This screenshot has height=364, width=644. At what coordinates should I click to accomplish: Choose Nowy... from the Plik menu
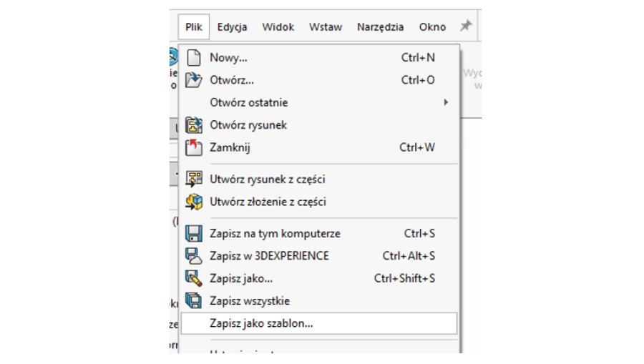tap(319, 57)
